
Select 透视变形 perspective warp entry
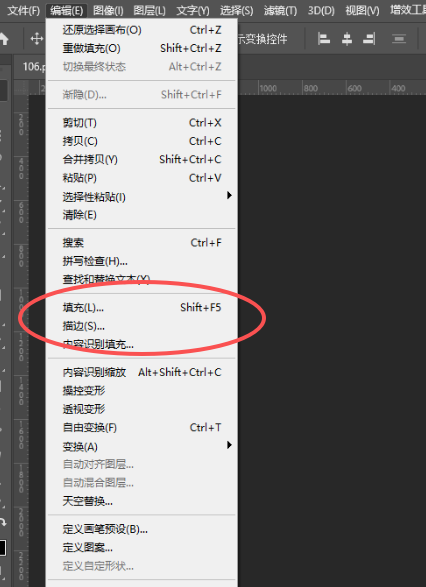pos(142,409)
